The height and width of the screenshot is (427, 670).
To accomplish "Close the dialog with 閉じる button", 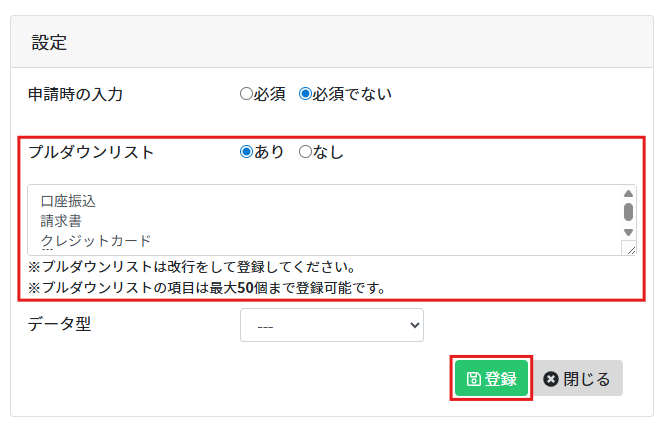I will [579, 379].
